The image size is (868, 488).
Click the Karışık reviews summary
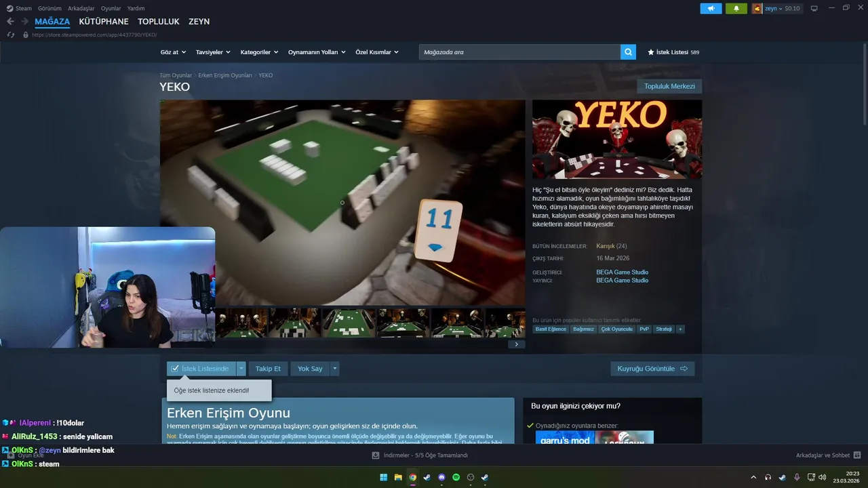pos(605,246)
